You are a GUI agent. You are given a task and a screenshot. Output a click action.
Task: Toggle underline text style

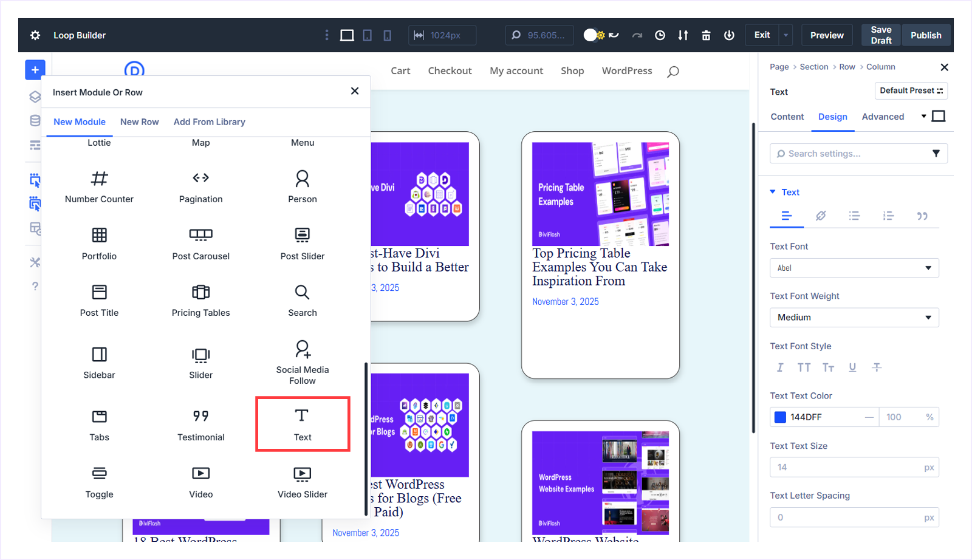(x=852, y=367)
